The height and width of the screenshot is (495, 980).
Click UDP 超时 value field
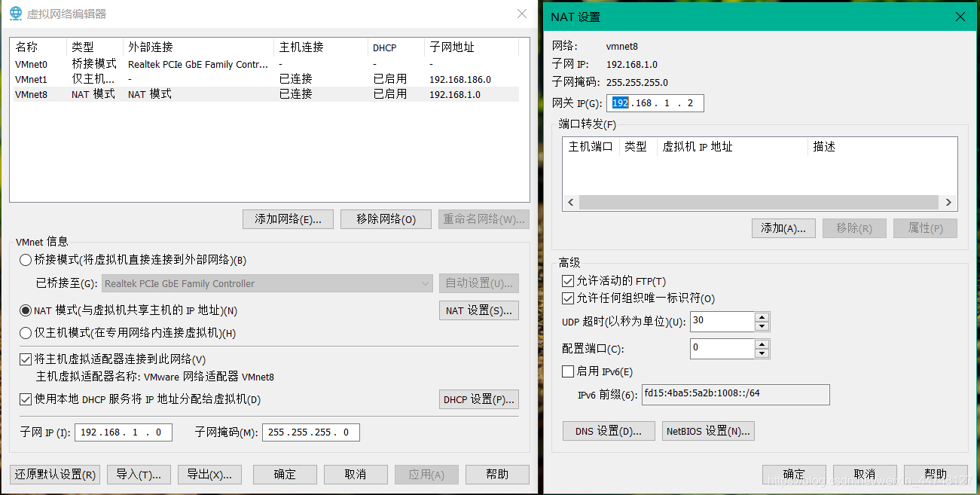click(x=722, y=322)
